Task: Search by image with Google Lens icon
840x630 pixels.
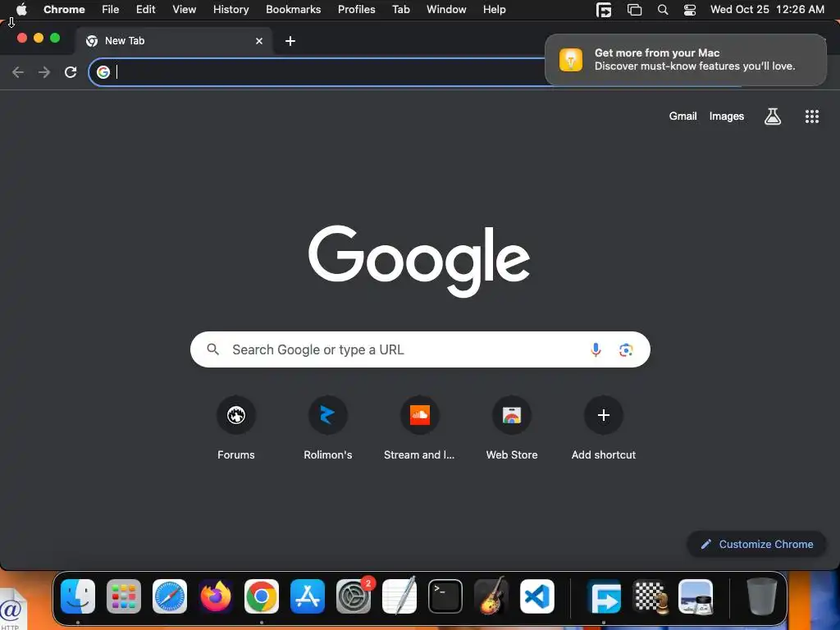Action: [x=626, y=349]
